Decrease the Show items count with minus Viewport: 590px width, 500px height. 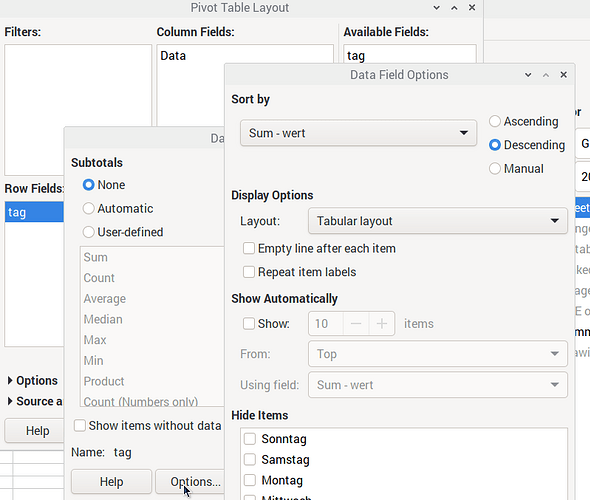pos(356,324)
